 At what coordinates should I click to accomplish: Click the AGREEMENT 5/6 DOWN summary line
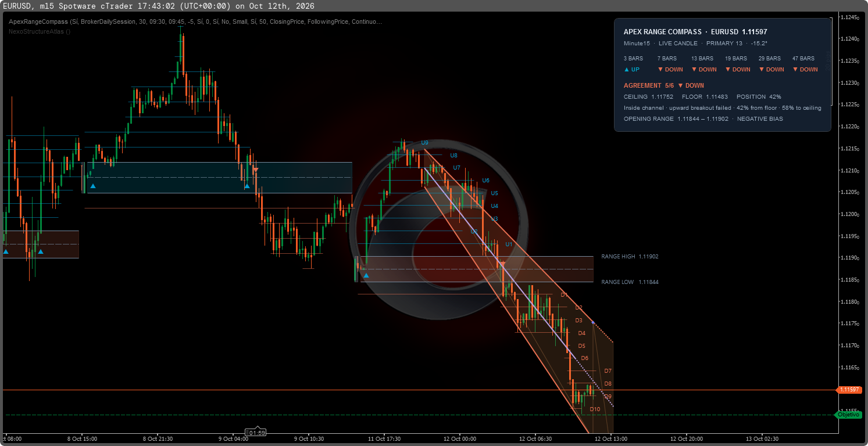[x=664, y=85]
